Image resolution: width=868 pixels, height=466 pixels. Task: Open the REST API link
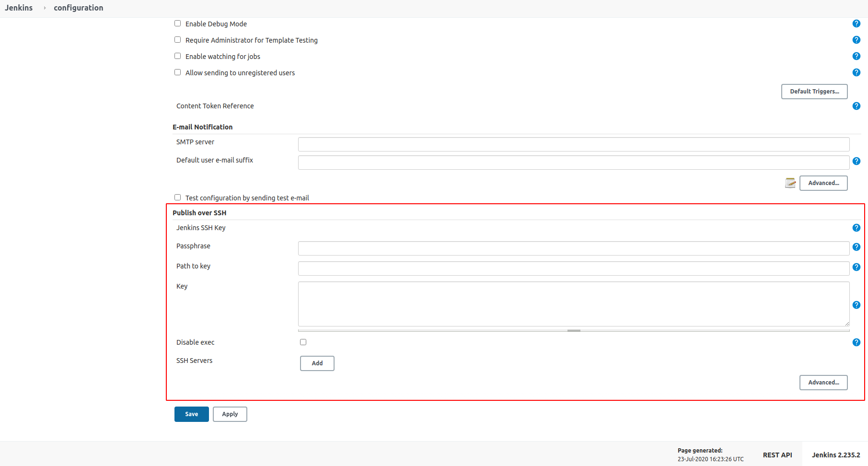tap(777, 455)
